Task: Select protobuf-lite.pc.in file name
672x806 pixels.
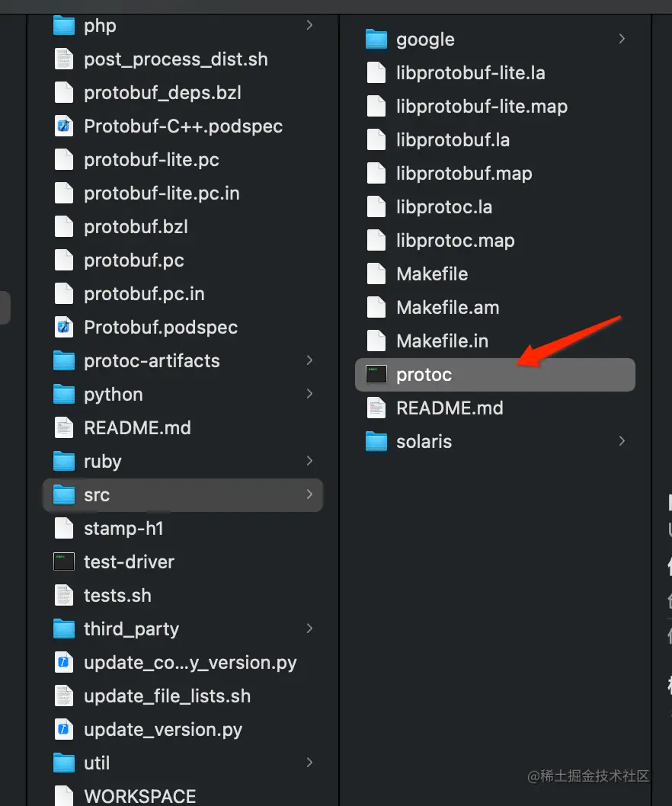Action: pyautogui.click(x=162, y=194)
